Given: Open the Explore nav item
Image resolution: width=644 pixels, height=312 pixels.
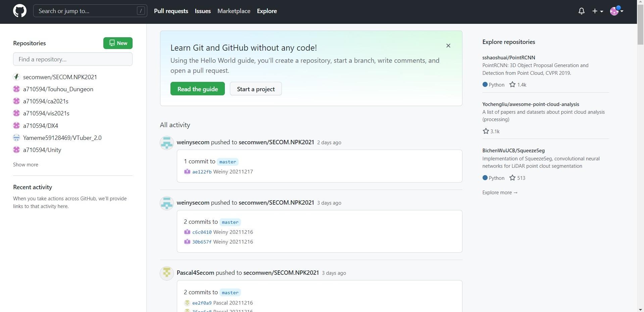Looking at the screenshot, I should (x=267, y=11).
